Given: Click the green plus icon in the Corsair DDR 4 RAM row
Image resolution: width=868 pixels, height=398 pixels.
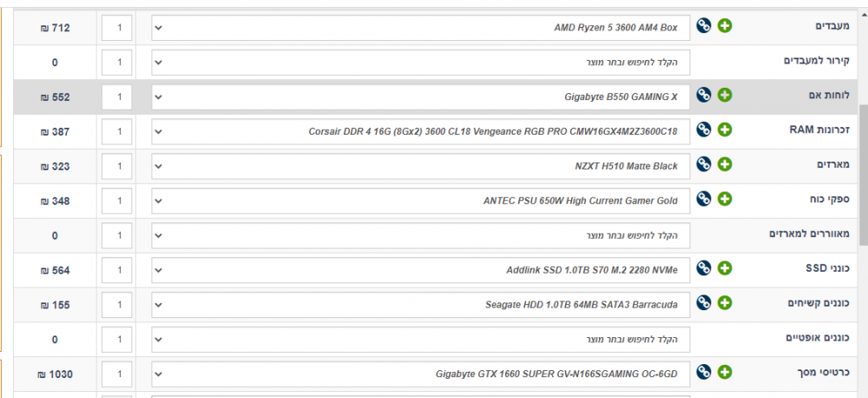Looking at the screenshot, I should click(725, 129).
